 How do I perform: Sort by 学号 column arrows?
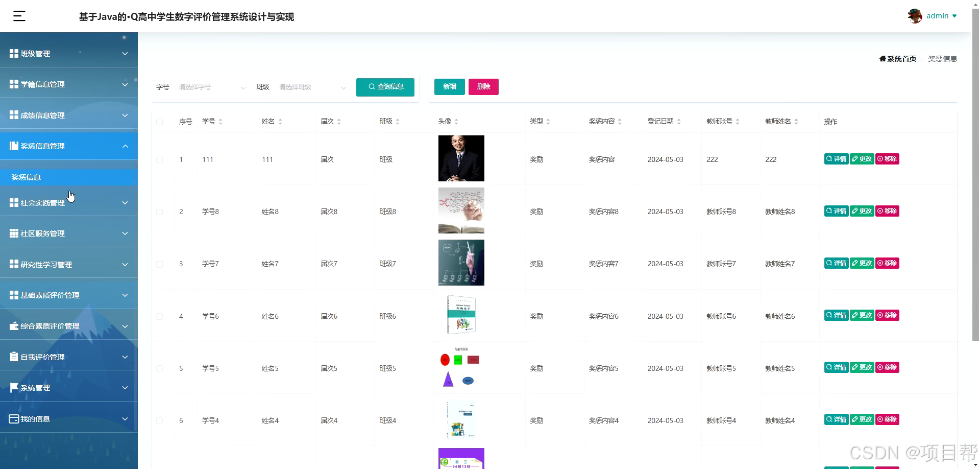click(x=220, y=122)
